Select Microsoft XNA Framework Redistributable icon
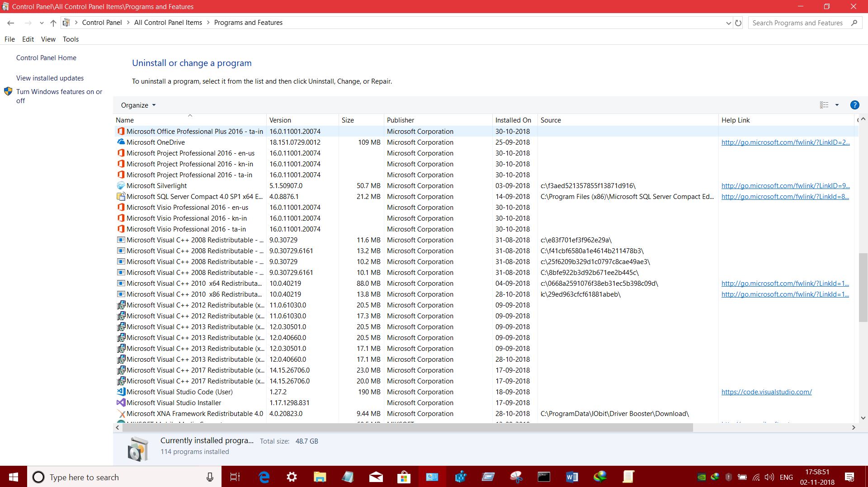 [x=121, y=413]
